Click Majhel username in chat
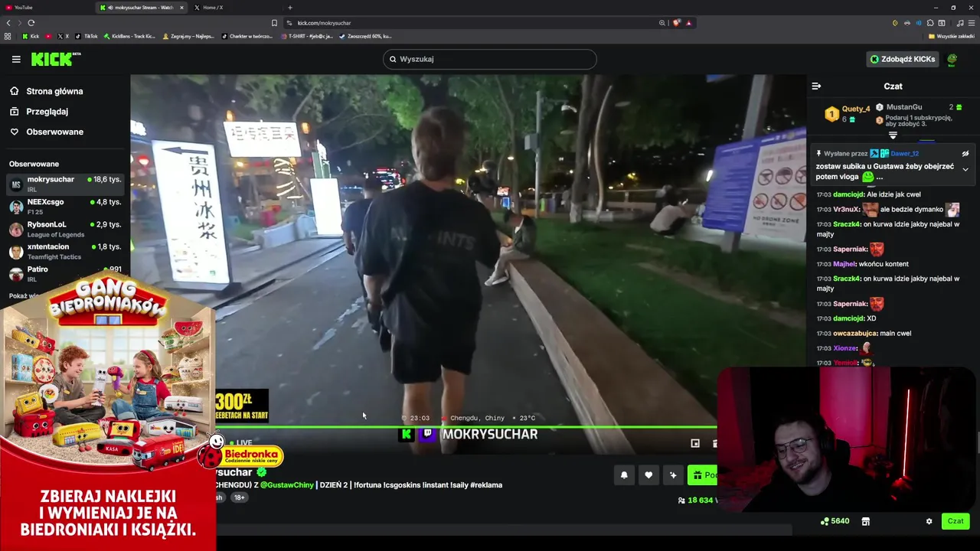The height and width of the screenshot is (551, 980). pos(844,264)
